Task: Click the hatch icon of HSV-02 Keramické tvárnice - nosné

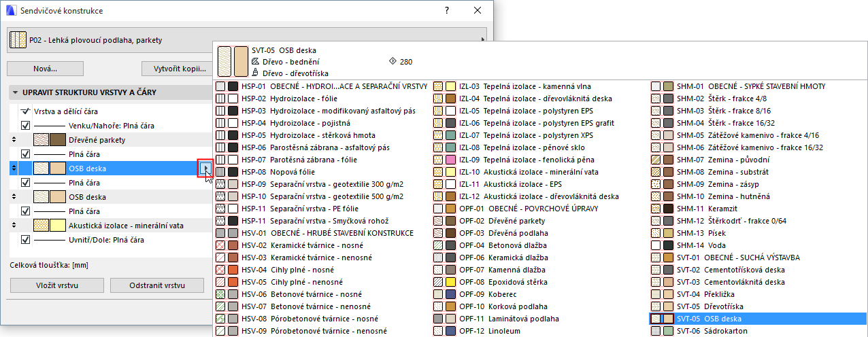Action: click(220, 245)
